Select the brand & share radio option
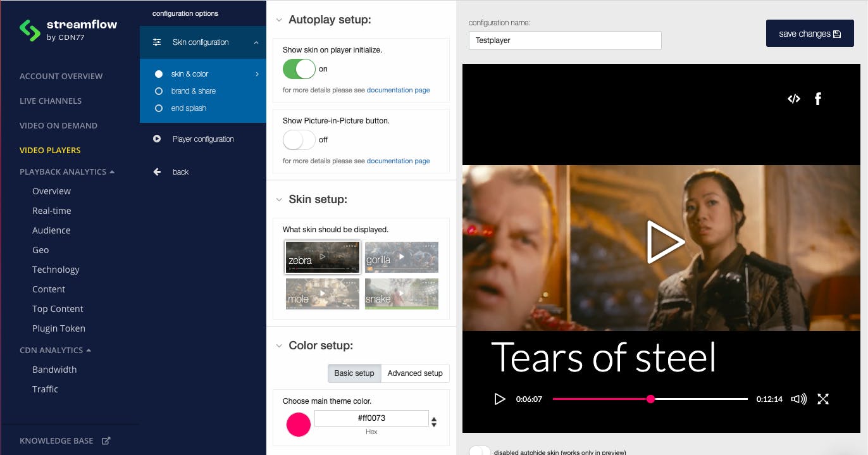 [x=159, y=91]
